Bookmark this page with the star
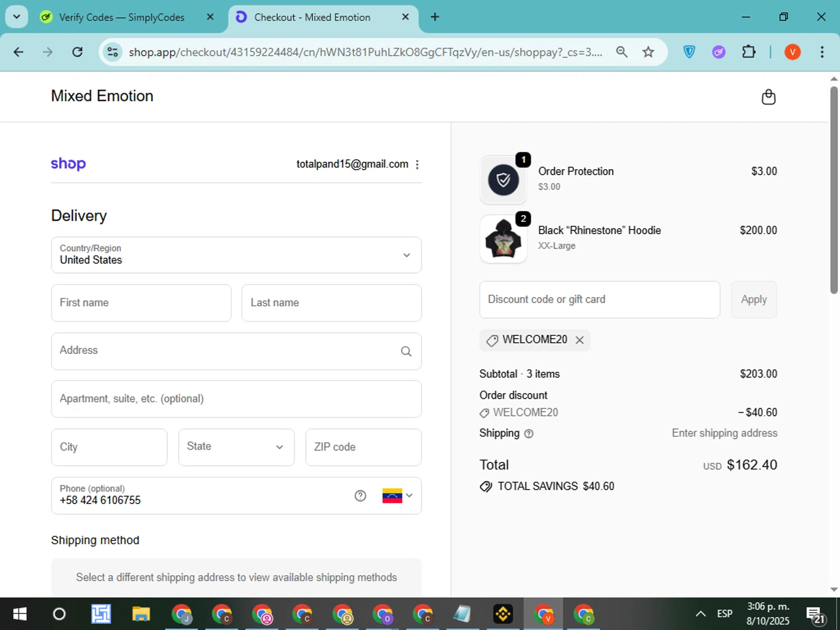 (648, 52)
